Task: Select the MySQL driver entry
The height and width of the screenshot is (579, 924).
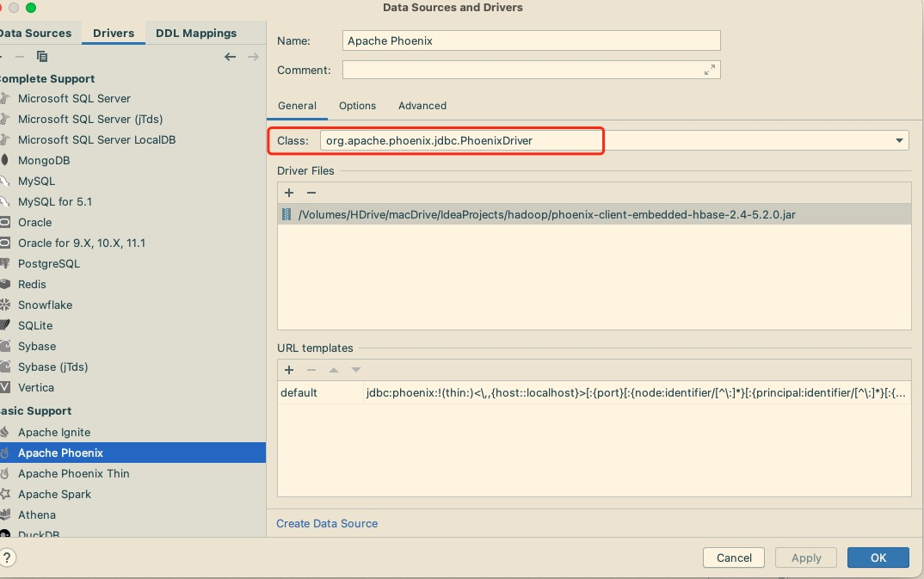Action: (36, 181)
